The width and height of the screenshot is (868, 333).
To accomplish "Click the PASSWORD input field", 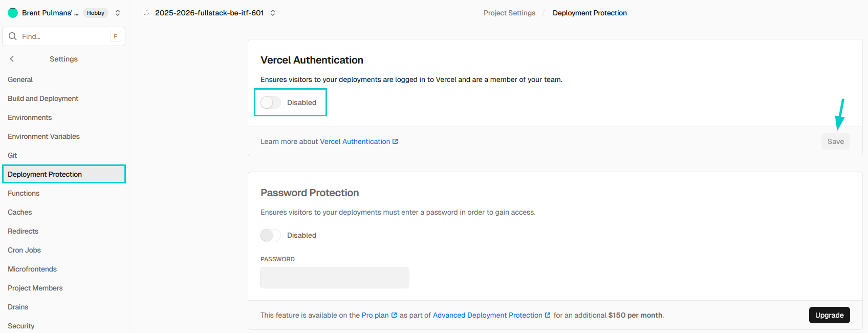I will [x=335, y=278].
